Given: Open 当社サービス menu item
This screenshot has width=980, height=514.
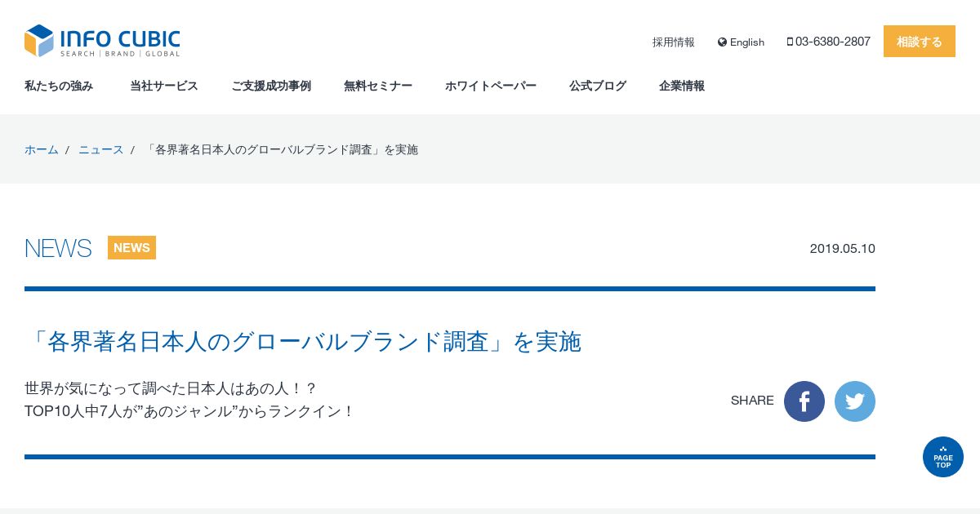Looking at the screenshot, I should click(x=164, y=86).
